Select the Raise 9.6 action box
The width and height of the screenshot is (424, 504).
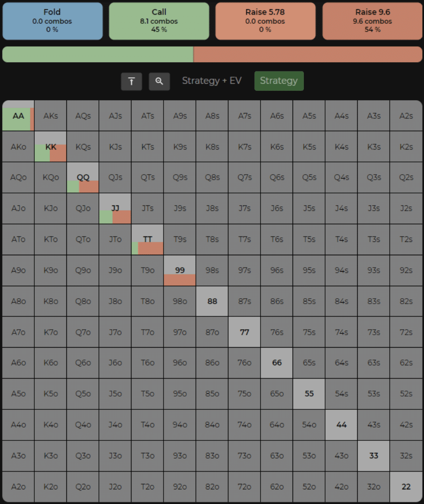372,21
